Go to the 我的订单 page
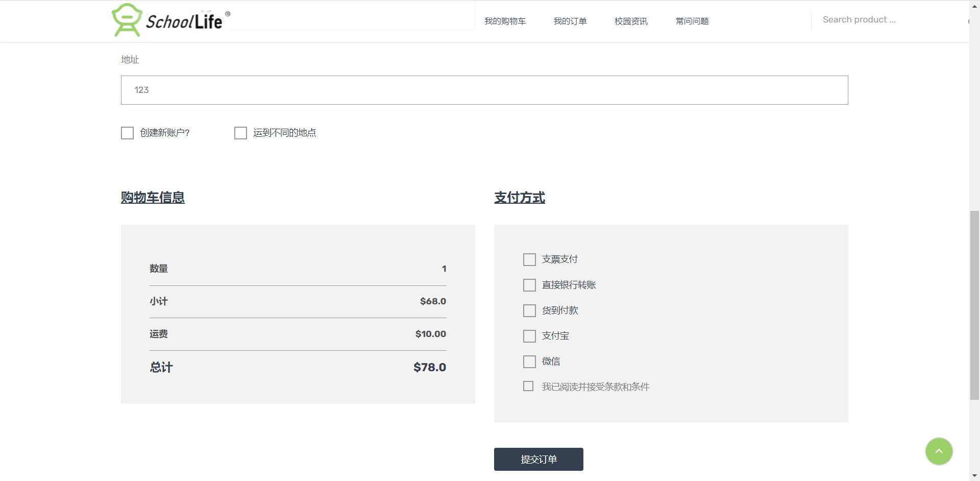Viewport: 980px width, 481px height. (x=570, y=21)
